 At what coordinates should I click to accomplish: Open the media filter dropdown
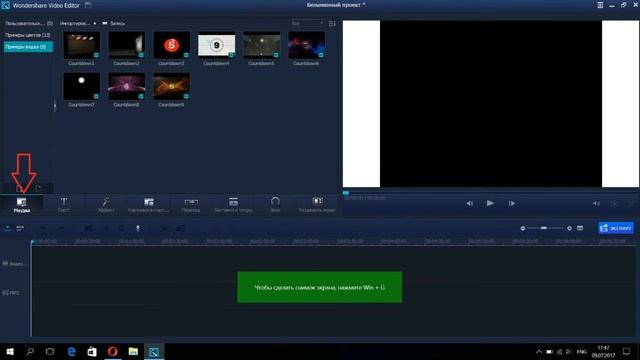(307, 24)
